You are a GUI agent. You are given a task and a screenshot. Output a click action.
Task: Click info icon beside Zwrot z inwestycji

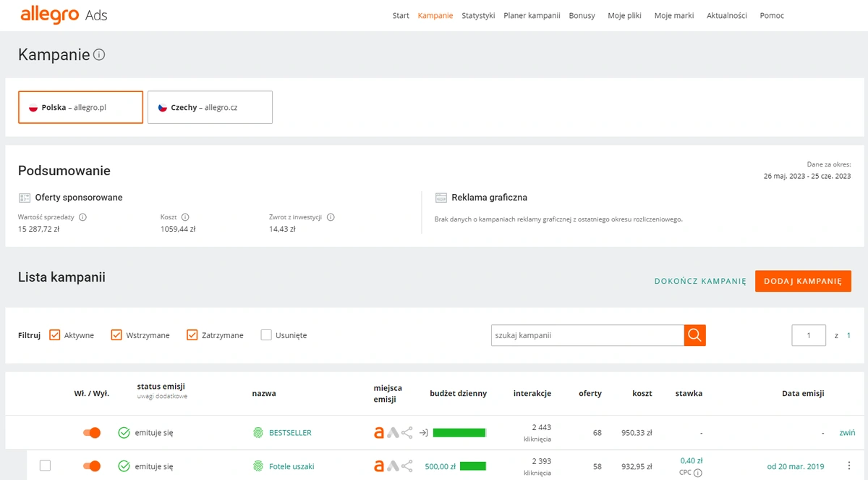(331, 217)
